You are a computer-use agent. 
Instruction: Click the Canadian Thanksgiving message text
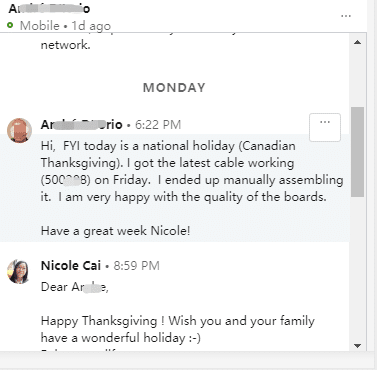[192, 171]
